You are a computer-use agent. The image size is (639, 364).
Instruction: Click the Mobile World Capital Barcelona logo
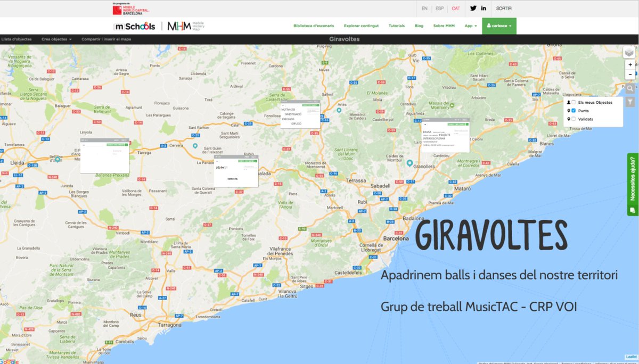131,9
